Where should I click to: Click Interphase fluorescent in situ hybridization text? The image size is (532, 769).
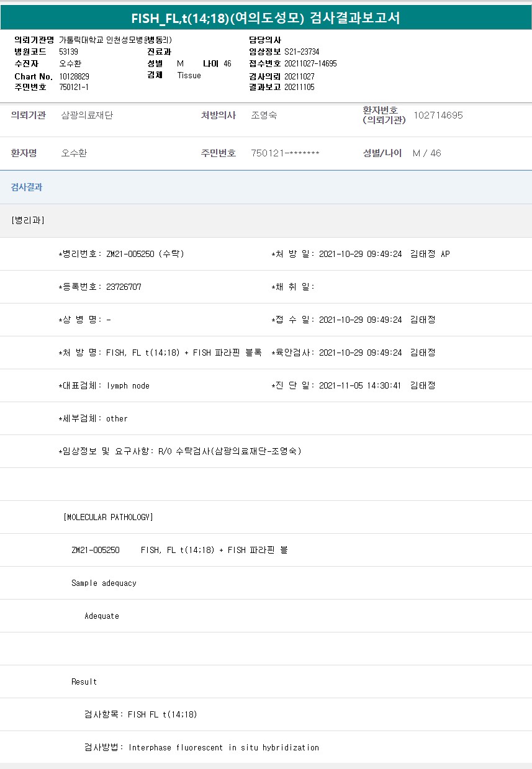coord(223,747)
